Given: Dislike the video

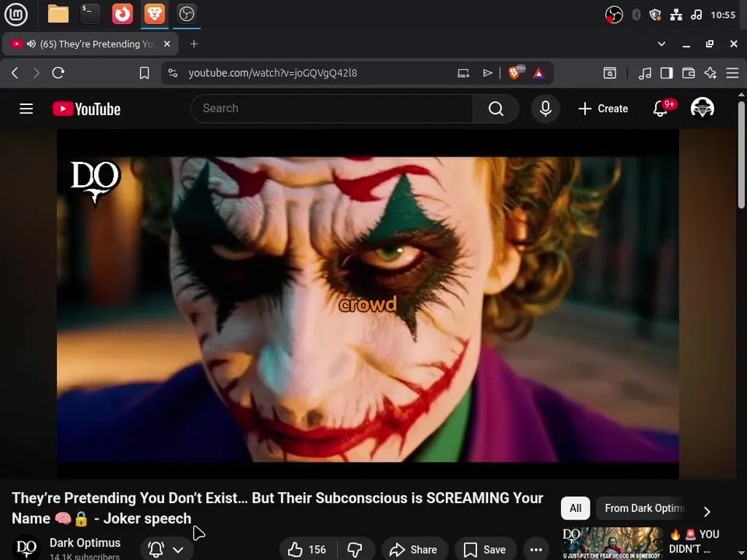Looking at the screenshot, I should click(356, 550).
